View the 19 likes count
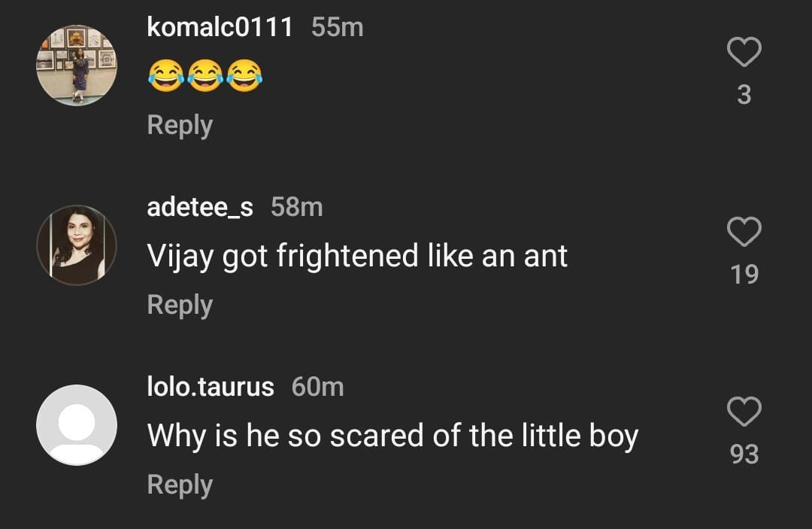Viewport: 812px width, 529px height. [x=744, y=275]
